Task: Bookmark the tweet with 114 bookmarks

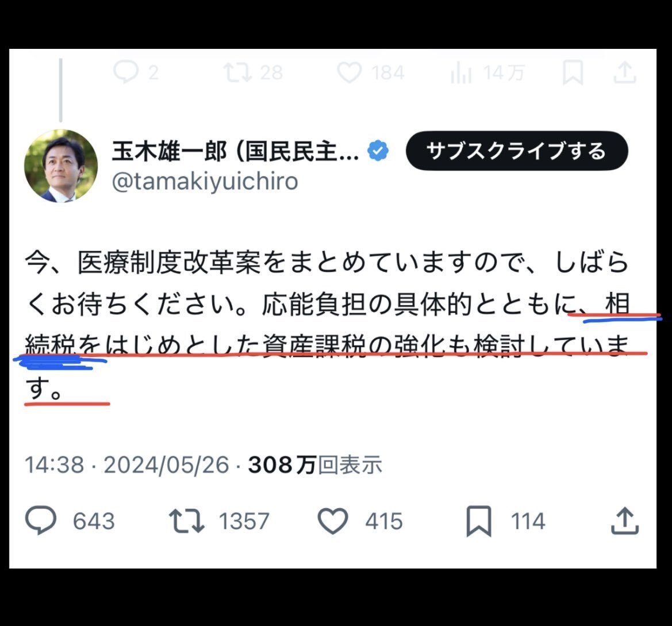Action: [x=479, y=521]
